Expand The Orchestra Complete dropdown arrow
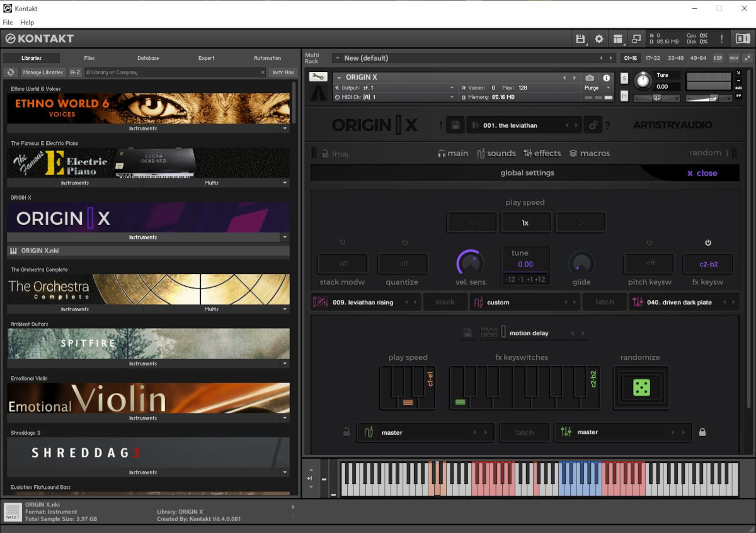 pos(285,309)
